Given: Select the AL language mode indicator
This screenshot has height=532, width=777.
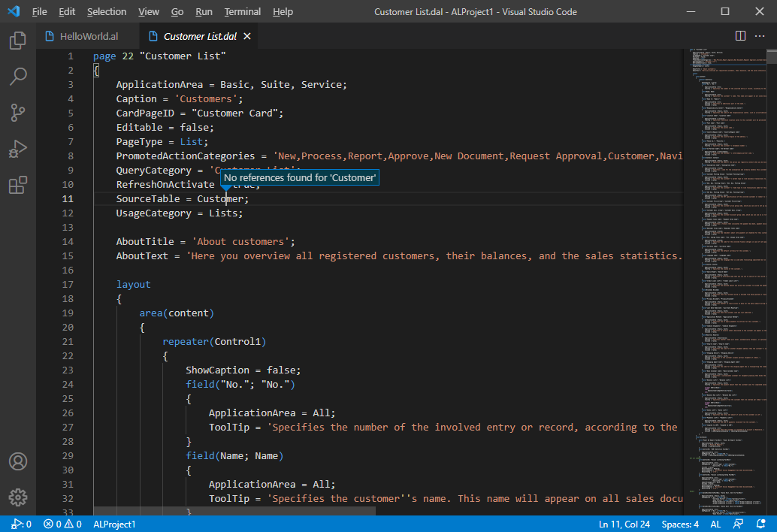Looking at the screenshot, I should pyautogui.click(x=715, y=524).
